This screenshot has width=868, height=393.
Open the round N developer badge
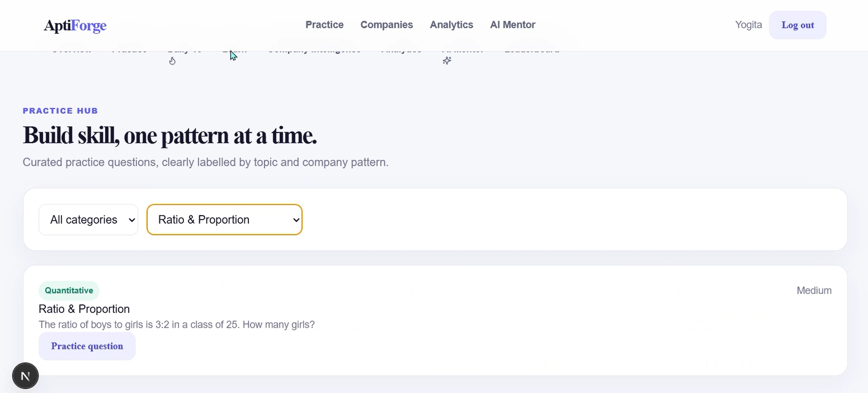click(x=25, y=376)
